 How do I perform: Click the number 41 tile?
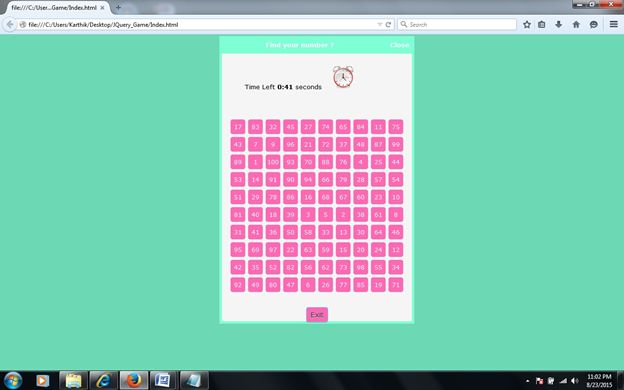click(x=255, y=232)
